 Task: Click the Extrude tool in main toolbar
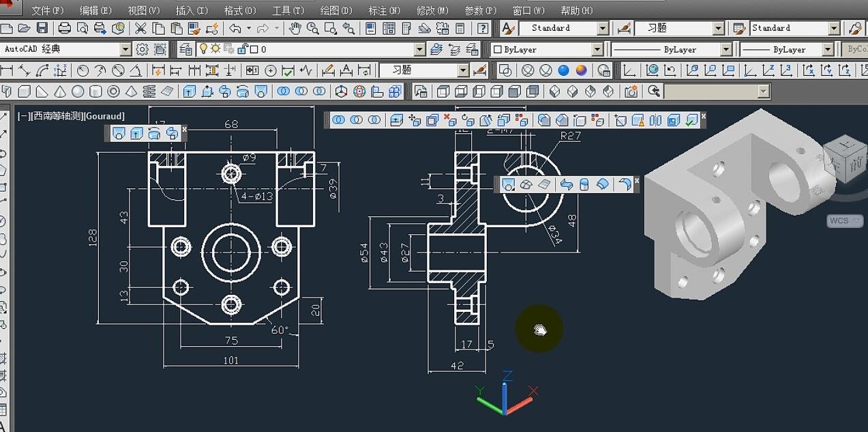[190, 91]
